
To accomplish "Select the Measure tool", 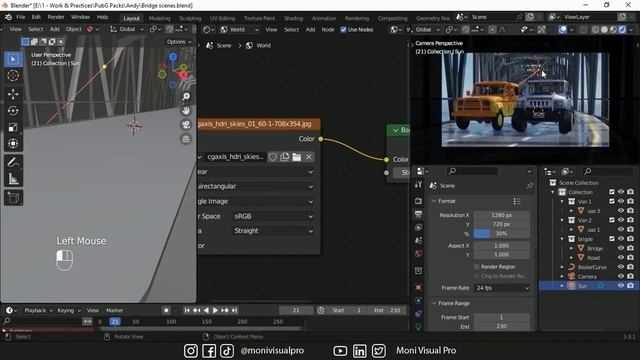I will (13, 179).
